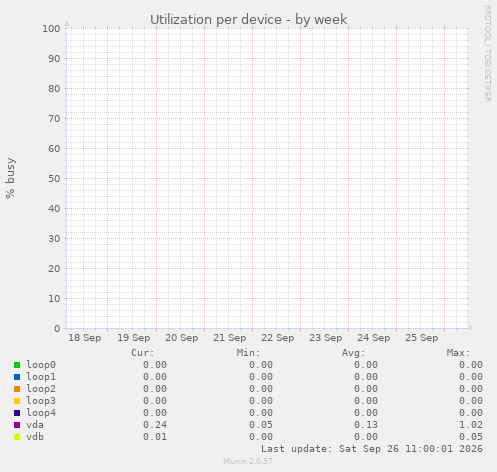Click the loop4 dark blue swatch

17,413
